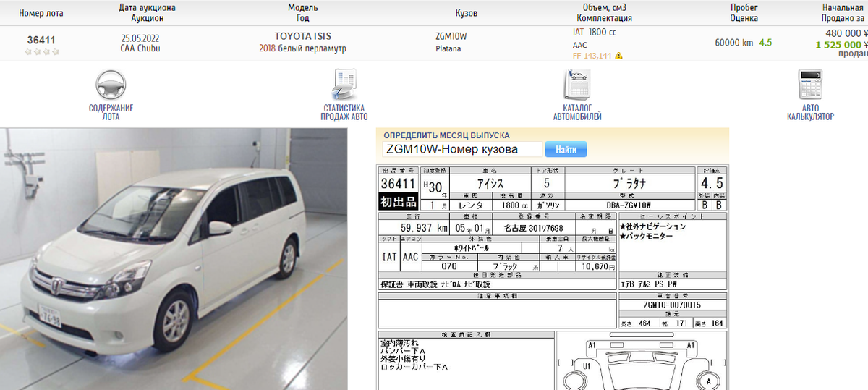Open the car catalog icon
Viewport: 868px width, 390px height.
(x=577, y=85)
